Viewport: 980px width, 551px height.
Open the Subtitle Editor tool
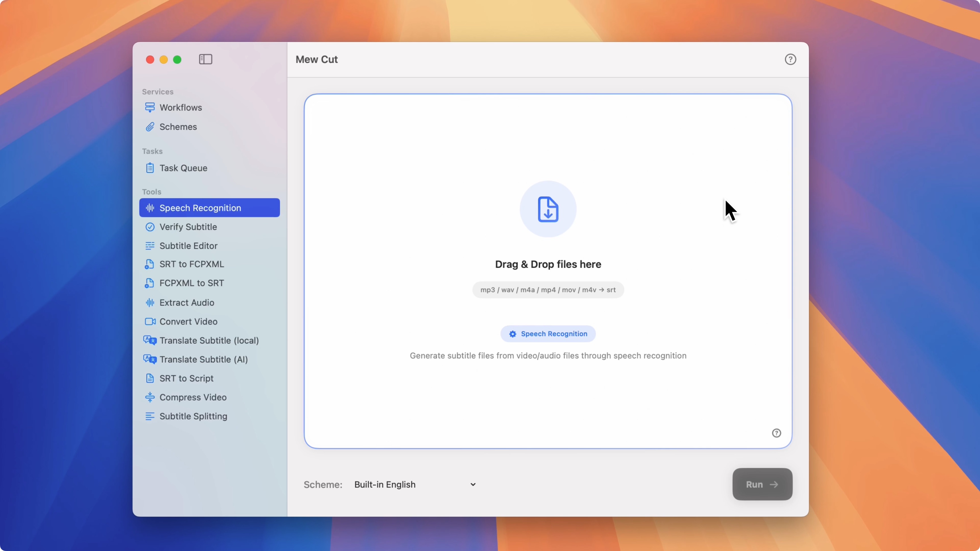[x=189, y=245]
